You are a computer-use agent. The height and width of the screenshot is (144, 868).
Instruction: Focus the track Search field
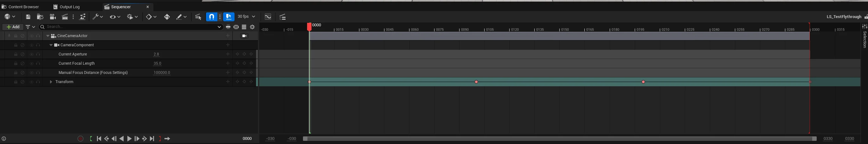131,27
